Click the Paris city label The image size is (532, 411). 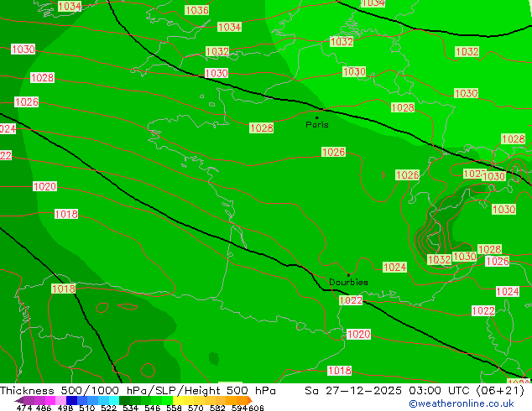coord(317,125)
